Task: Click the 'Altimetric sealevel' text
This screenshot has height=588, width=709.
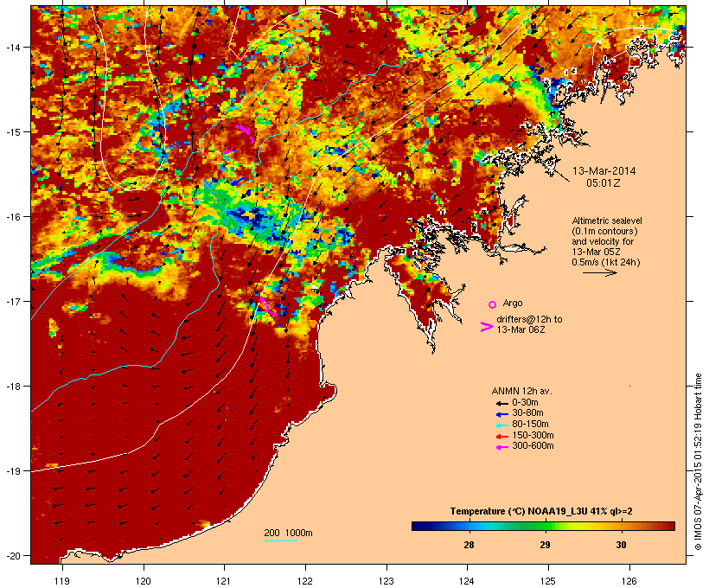Action: coord(607,220)
